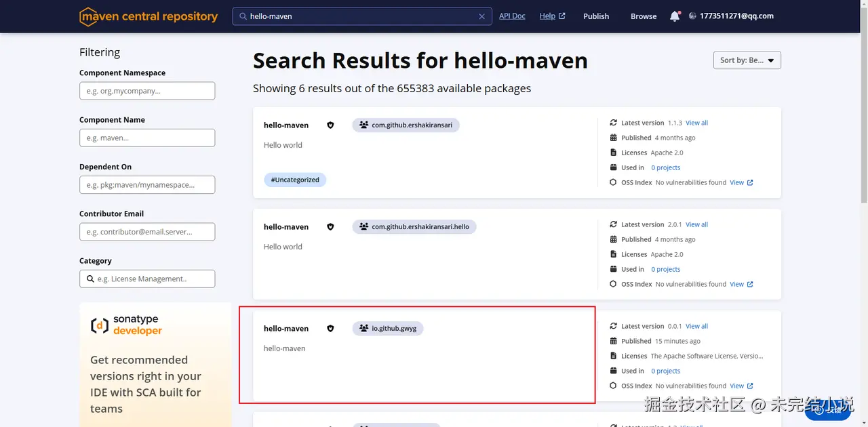This screenshot has width=868, height=427.
Task: Open hello-maven title of com.github.ershakiransari.hello package
Action: point(286,227)
